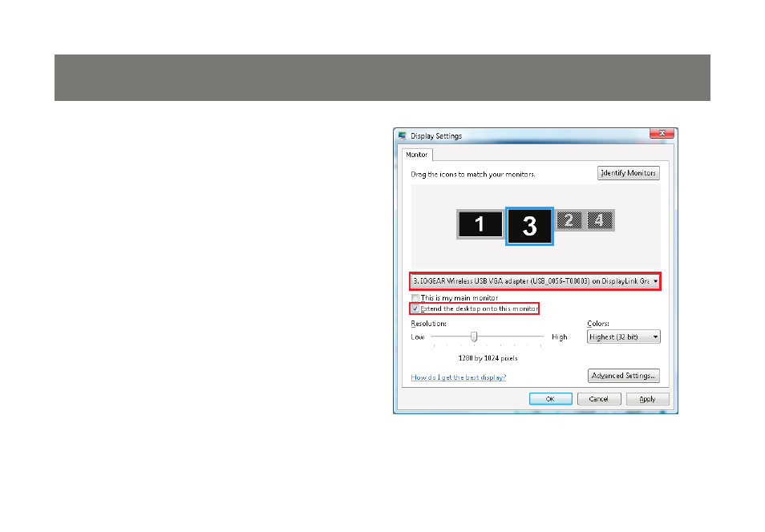The width and height of the screenshot is (765, 532).
Task: Toggle Extend the desktop onto this monitor
Action: click(x=415, y=308)
